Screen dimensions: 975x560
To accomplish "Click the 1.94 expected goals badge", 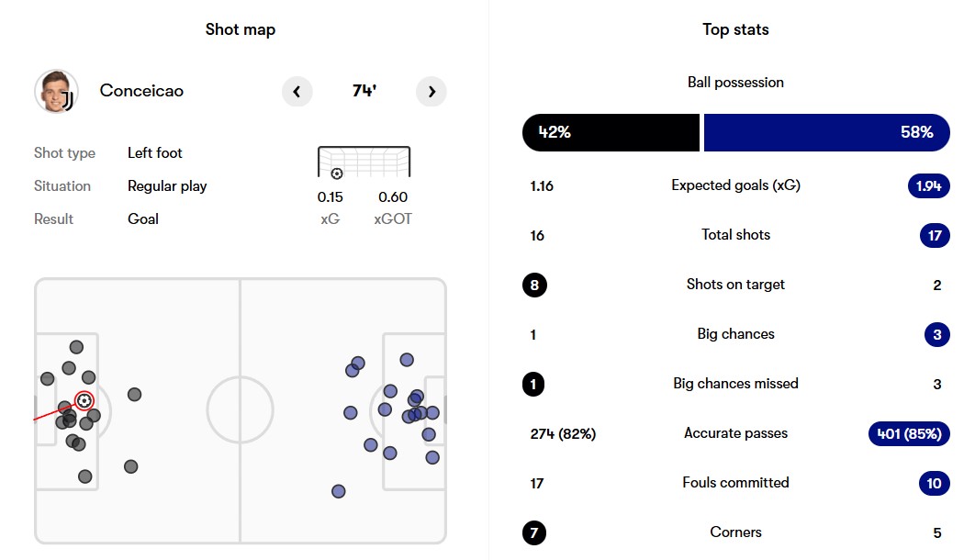I will click(x=927, y=185).
